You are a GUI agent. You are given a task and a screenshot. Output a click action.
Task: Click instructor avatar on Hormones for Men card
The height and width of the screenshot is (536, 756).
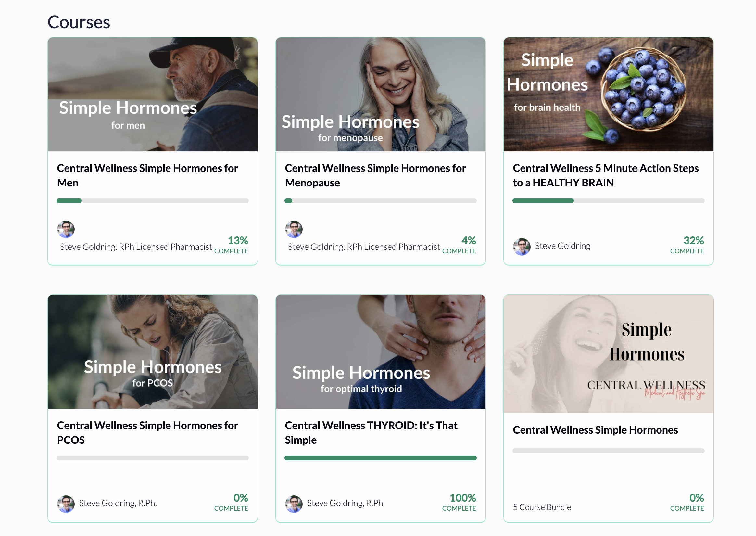tap(66, 229)
